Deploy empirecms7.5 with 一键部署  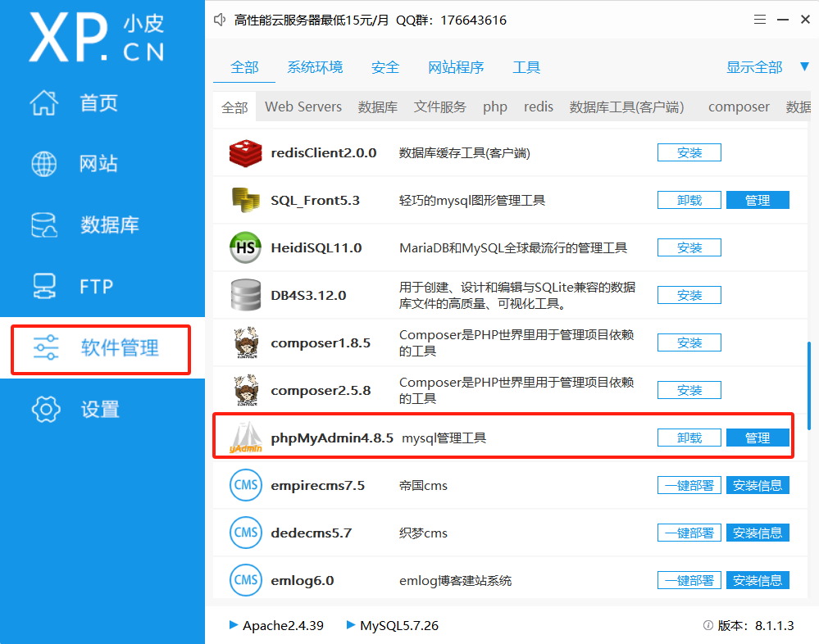pyautogui.click(x=689, y=485)
